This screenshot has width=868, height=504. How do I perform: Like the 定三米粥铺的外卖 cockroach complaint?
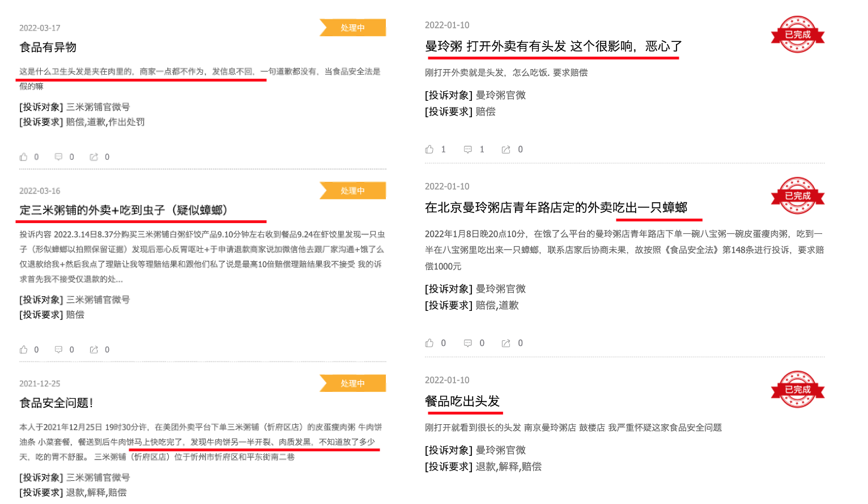(24, 349)
